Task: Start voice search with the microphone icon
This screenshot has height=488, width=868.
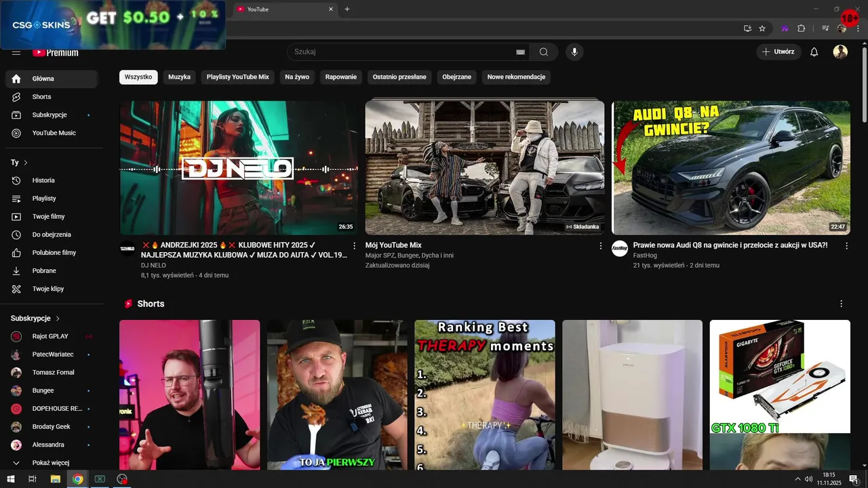Action: click(x=574, y=52)
